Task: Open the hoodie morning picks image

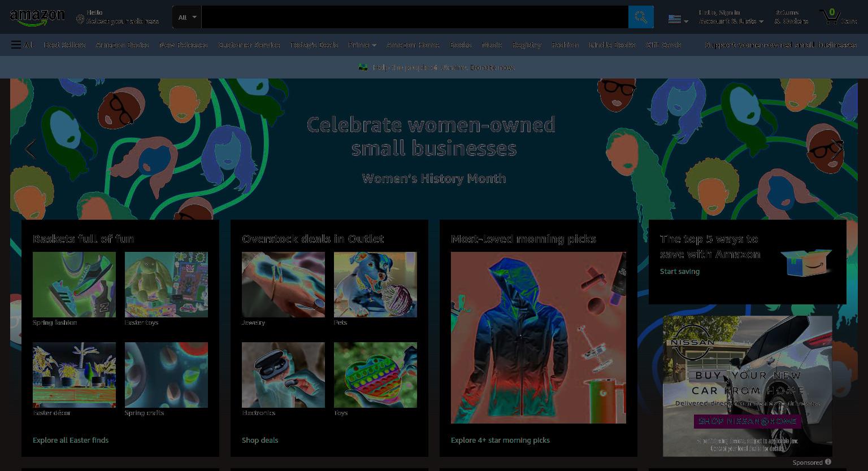Action: (539, 338)
